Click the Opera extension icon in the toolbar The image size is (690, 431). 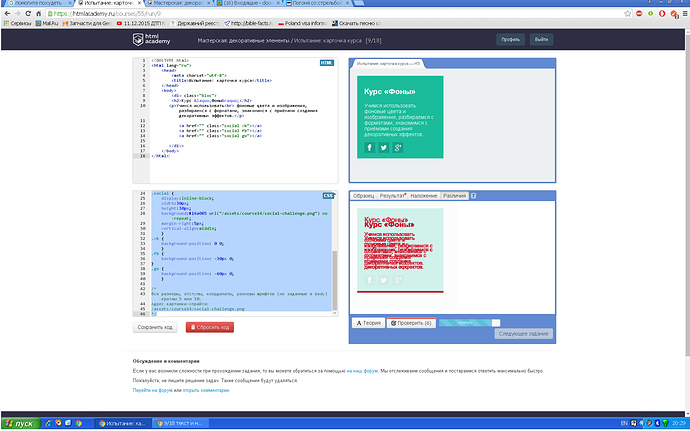(x=662, y=14)
